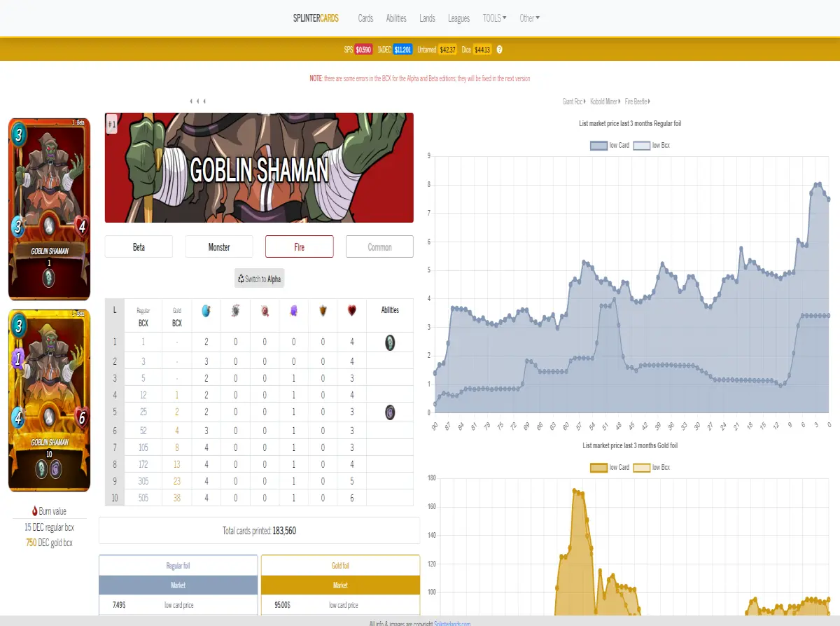Click the #1 card number badge
Image resolution: width=840 pixels, height=626 pixels.
coord(112,125)
